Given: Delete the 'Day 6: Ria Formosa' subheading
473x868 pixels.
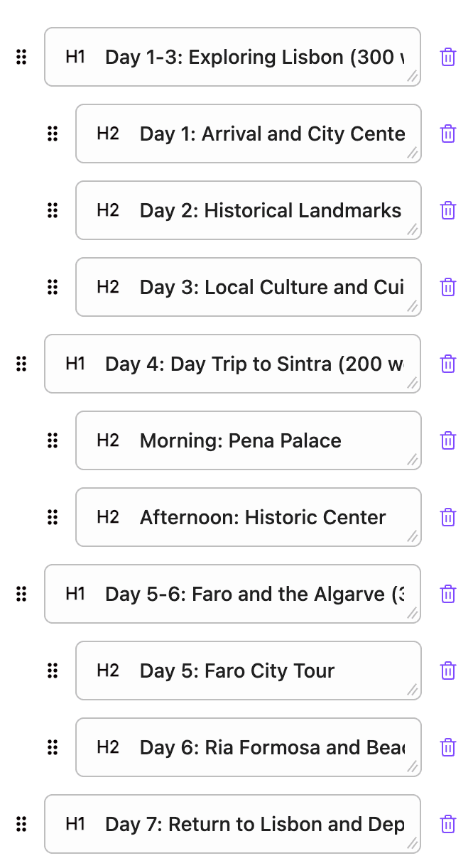Looking at the screenshot, I should pyautogui.click(x=448, y=748).
